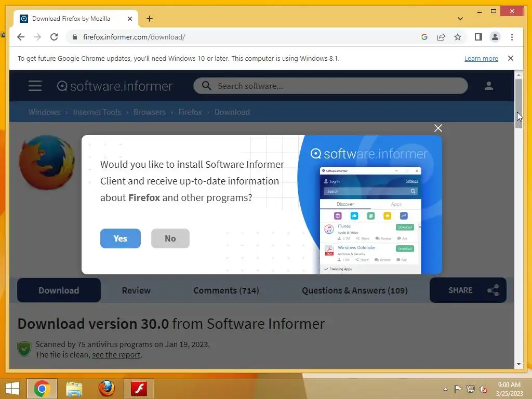
Task: Open the Comments (714) tab
Action: [x=226, y=290]
